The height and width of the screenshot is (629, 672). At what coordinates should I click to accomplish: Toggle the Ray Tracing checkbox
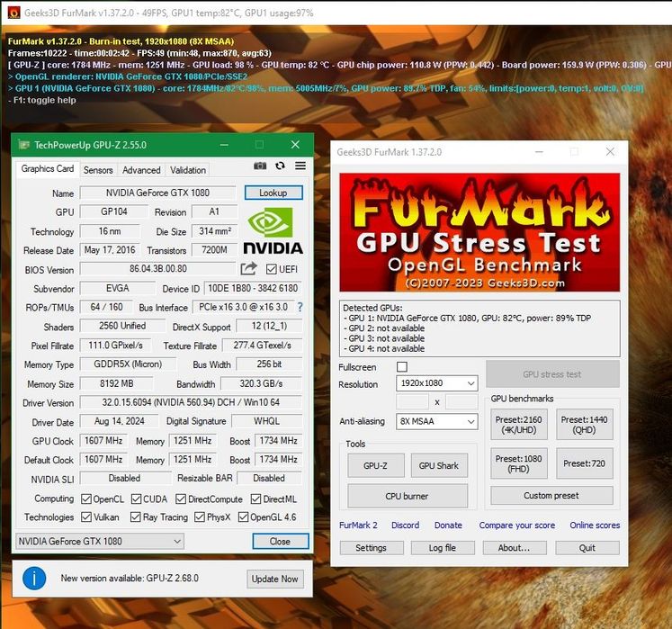point(136,517)
